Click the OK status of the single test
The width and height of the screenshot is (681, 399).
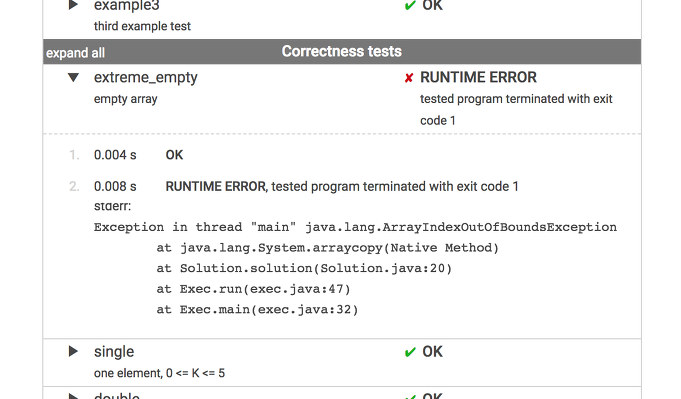coord(432,352)
